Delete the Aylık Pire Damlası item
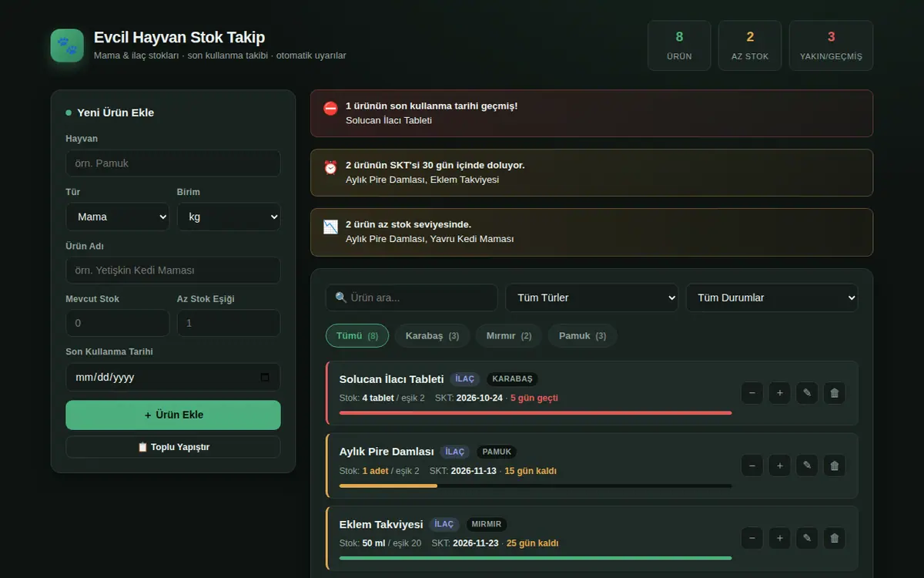The height and width of the screenshot is (578, 924). coord(835,465)
